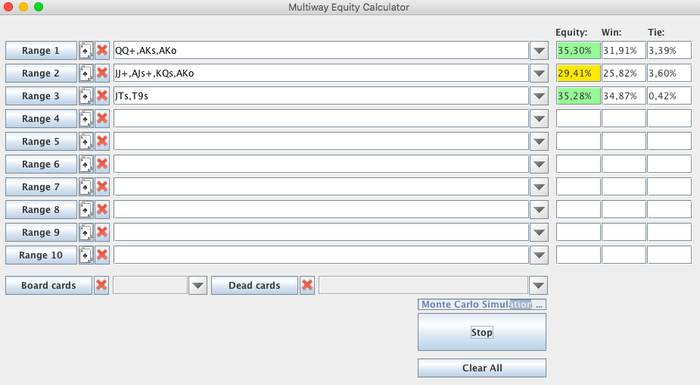Click Range 3 field containing JTs,T9s
This screenshot has width=700, height=385.
coord(321,96)
